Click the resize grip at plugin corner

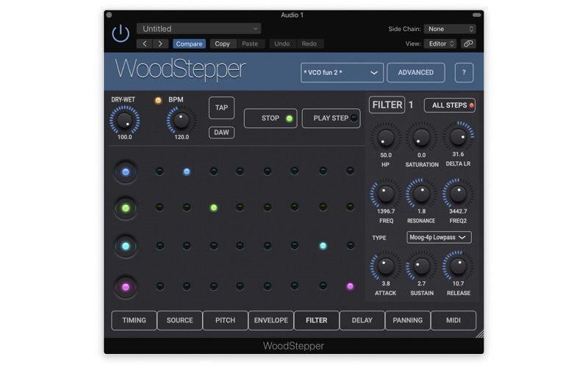click(x=480, y=334)
